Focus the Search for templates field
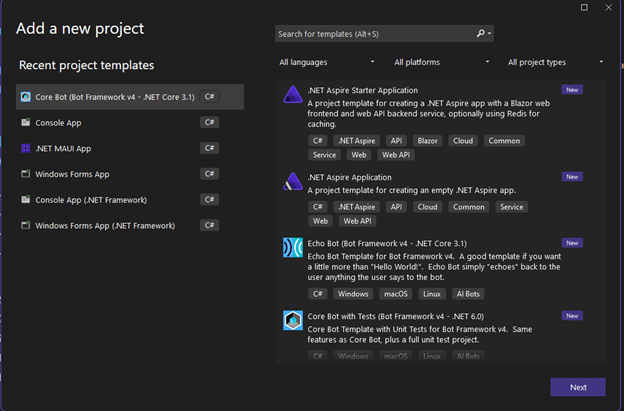The image size is (624, 411). [x=375, y=34]
